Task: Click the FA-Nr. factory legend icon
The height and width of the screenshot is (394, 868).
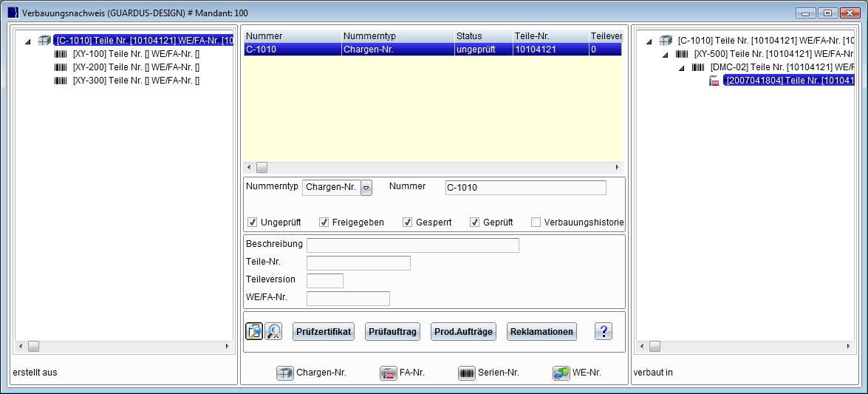Action: pyautogui.click(x=388, y=373)
